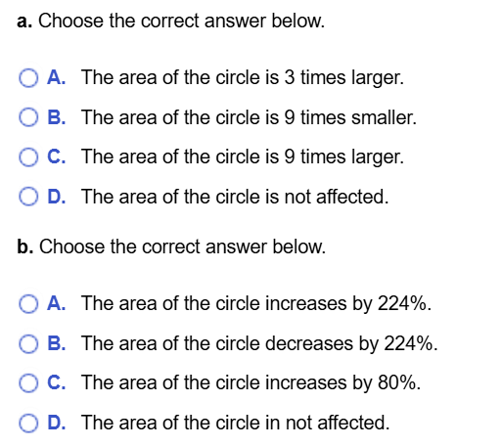Select radio button for '3 times larger'

pos(28,78)
